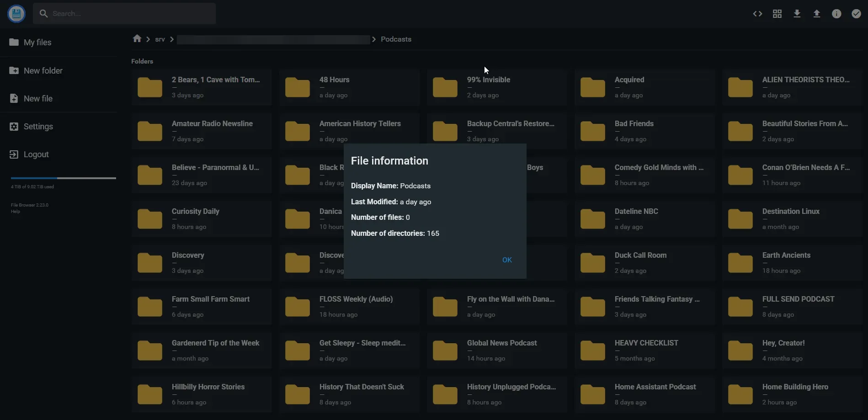Click the upload icon in toolbar
The height and width of the screenshot is (420, 868).
point(816,14)
